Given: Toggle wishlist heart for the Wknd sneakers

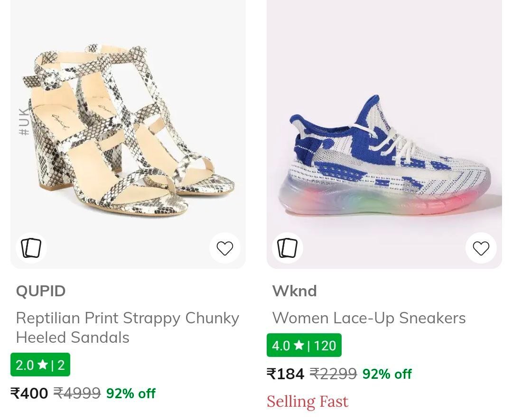Looking at the screenshot, I should [481, 247].
